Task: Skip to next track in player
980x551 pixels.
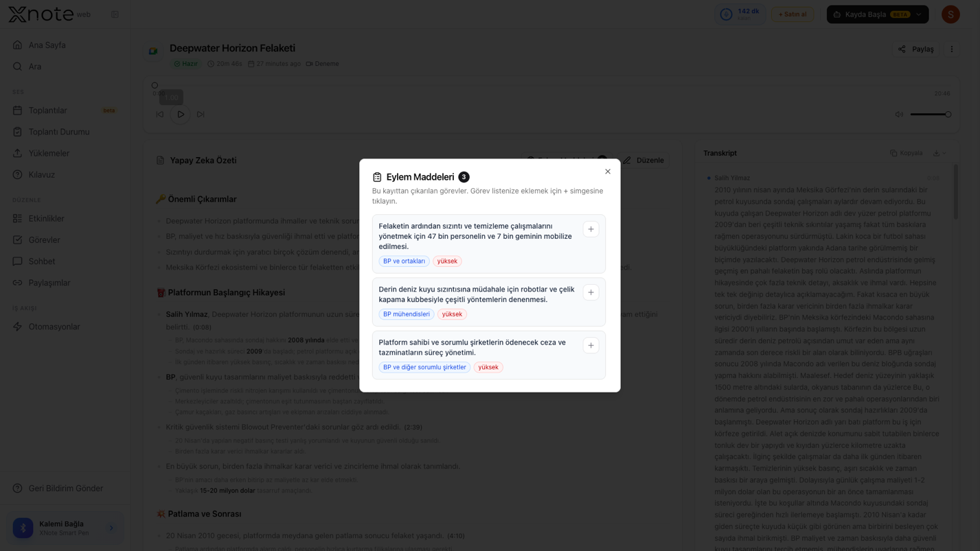Action: coord(201,115)
